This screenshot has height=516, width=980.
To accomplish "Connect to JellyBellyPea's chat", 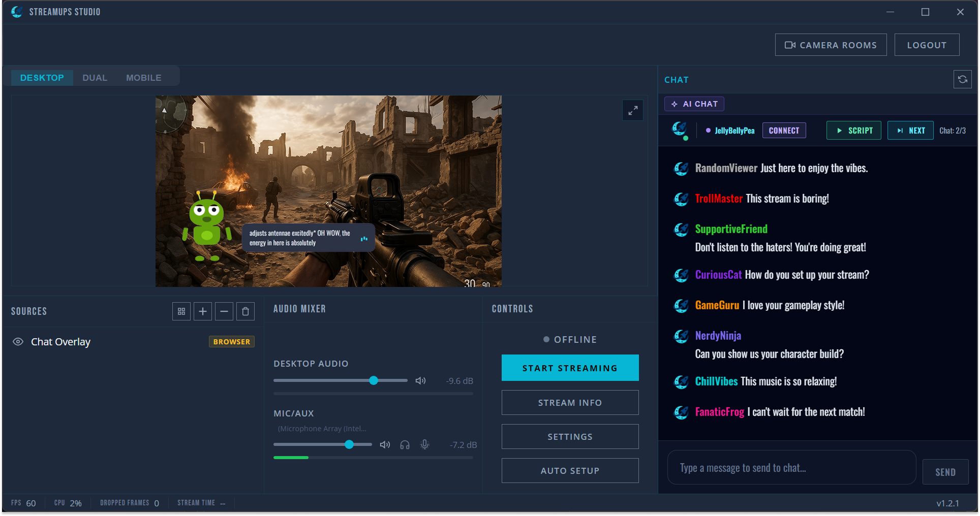I will tap(784, 130).
